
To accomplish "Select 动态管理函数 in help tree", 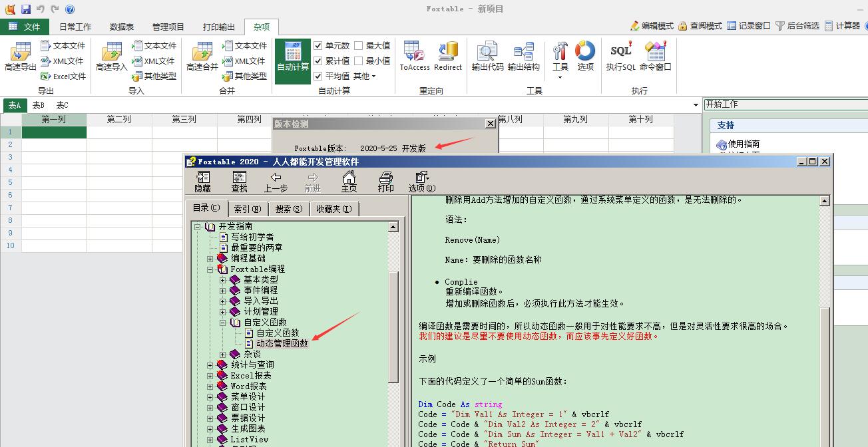I will (x=282, y=343).
